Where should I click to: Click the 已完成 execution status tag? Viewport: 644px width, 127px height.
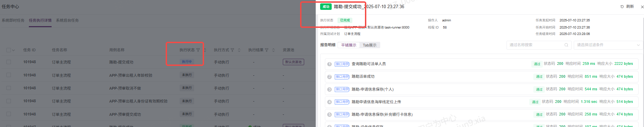(345, 20)
